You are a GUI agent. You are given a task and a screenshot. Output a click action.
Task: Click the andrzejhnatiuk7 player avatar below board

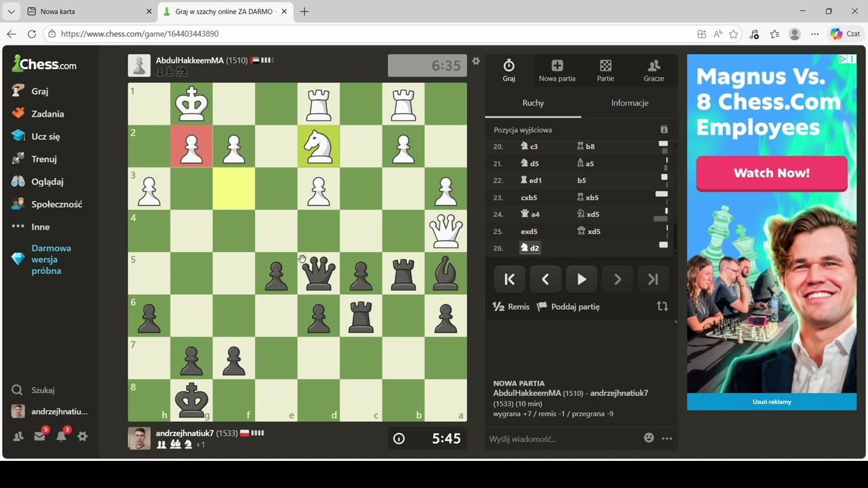pos(139,439)
